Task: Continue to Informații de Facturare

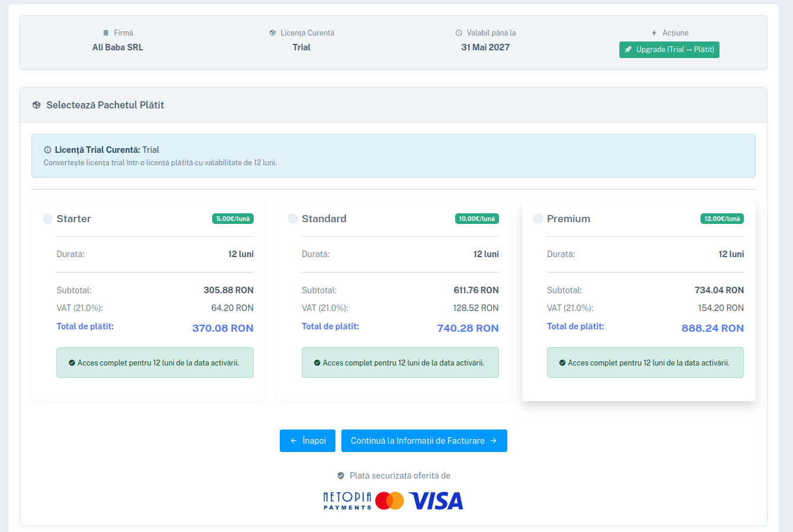Action: [424, 441]
